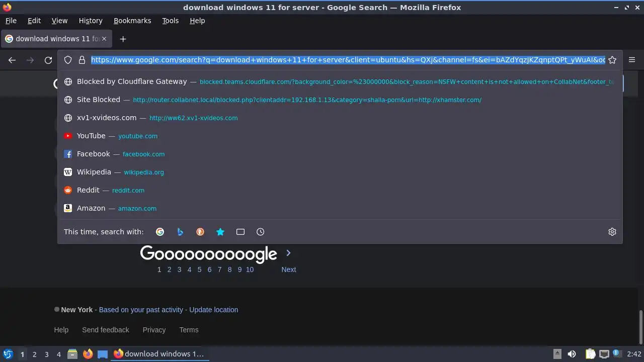The image size is (644, 362).
Task: Open the volume speaker tray icon
Action: point(572,354)
